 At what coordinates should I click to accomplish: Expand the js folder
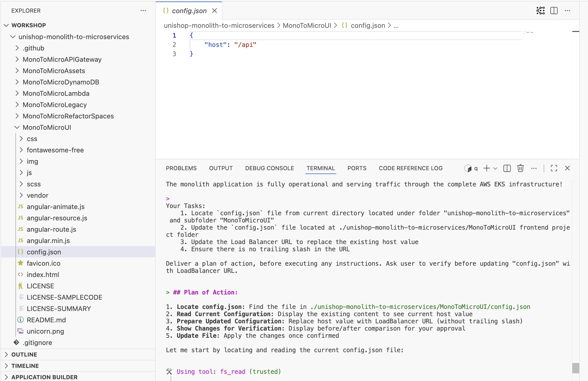point(78,173)
